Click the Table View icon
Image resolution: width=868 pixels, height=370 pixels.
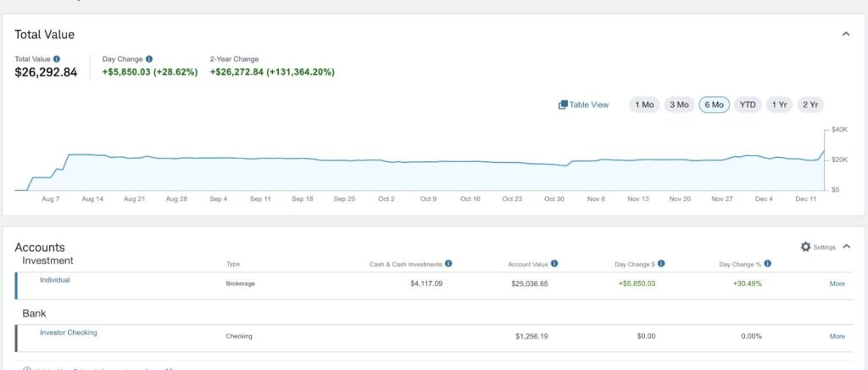tap(563, 105)
